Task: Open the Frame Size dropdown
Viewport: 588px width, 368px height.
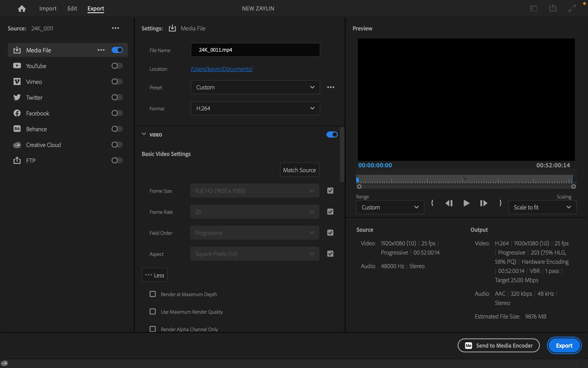Action: click(255, 191)
